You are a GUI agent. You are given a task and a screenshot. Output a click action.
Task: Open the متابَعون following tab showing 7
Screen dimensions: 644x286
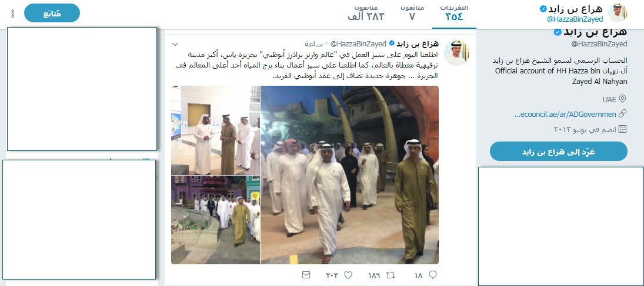point(412,14)
